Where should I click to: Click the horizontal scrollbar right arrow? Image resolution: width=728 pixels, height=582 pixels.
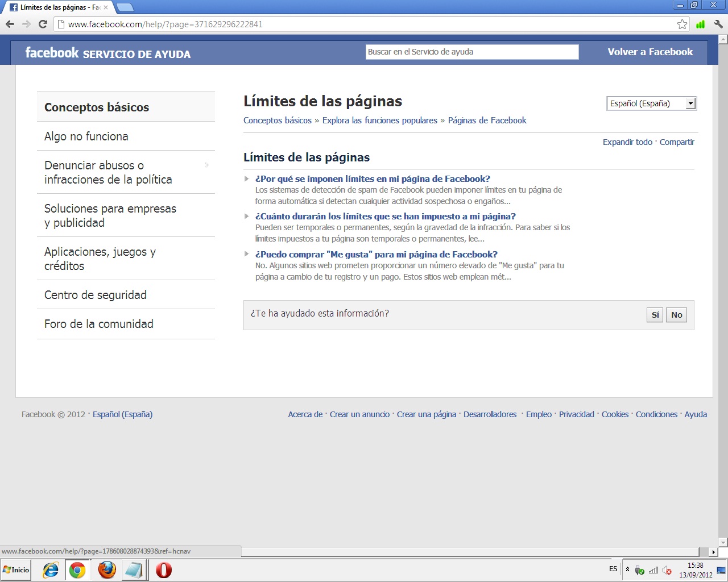click(x=714, y=551)
